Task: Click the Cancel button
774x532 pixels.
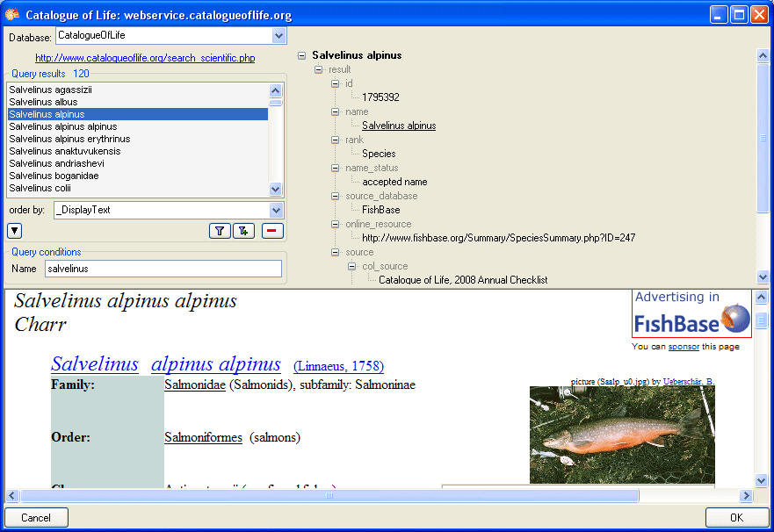Action: click(36, 517)
